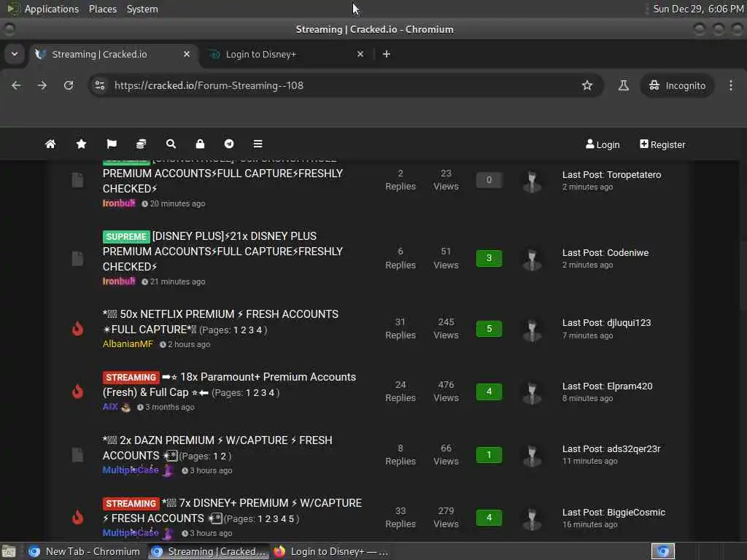Open the forum home icon
This screenshot has width=747, height=560.
(x=50, y=144)
